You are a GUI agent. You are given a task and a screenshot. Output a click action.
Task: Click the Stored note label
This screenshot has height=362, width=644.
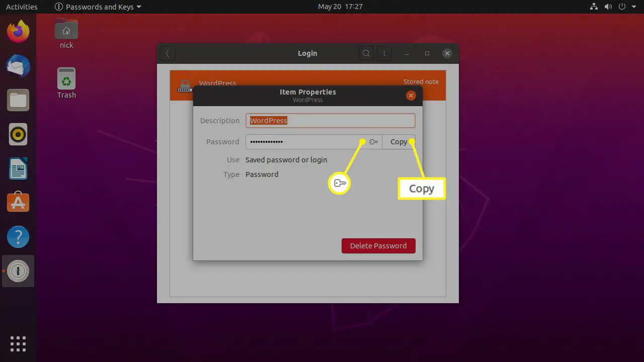[421, 81]
